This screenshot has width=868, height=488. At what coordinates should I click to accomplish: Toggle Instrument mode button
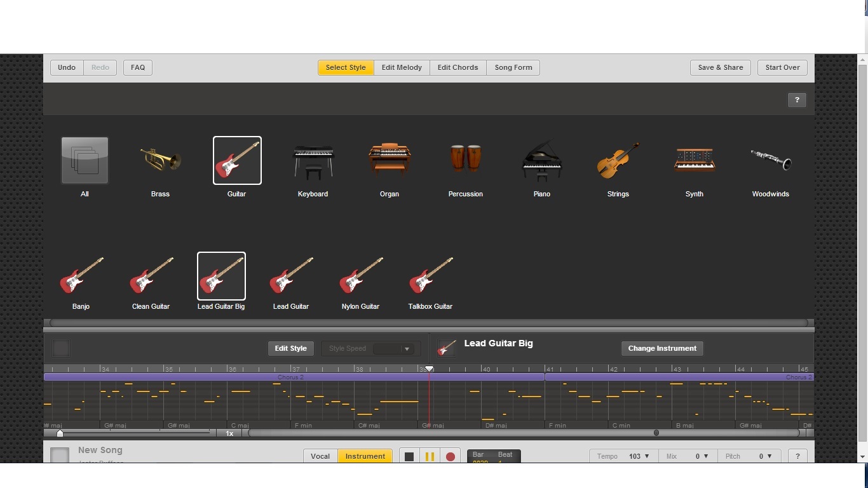(x=365, y=456)
